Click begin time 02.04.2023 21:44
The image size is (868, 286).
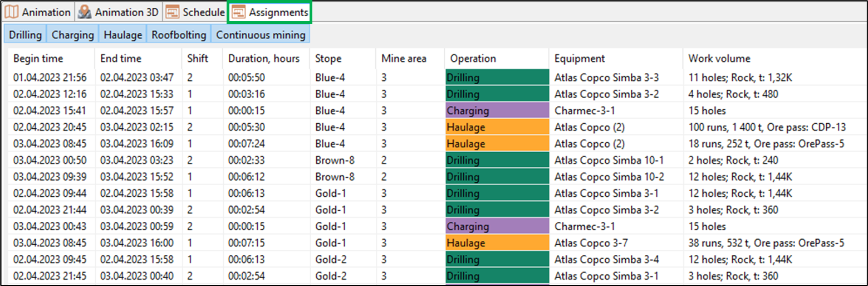(50, 210)
